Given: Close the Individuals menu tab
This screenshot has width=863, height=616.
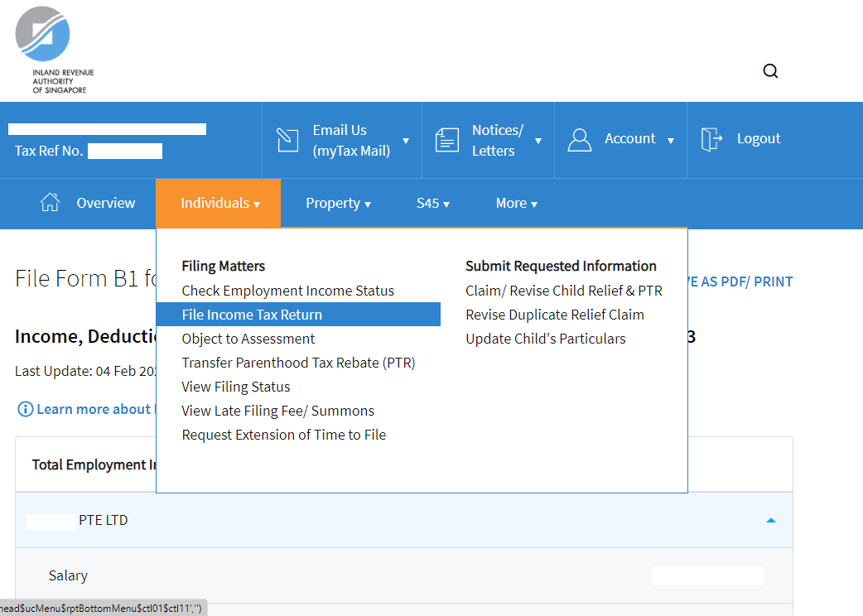Looking at the screenshot, I should click(x=219, y=203).
